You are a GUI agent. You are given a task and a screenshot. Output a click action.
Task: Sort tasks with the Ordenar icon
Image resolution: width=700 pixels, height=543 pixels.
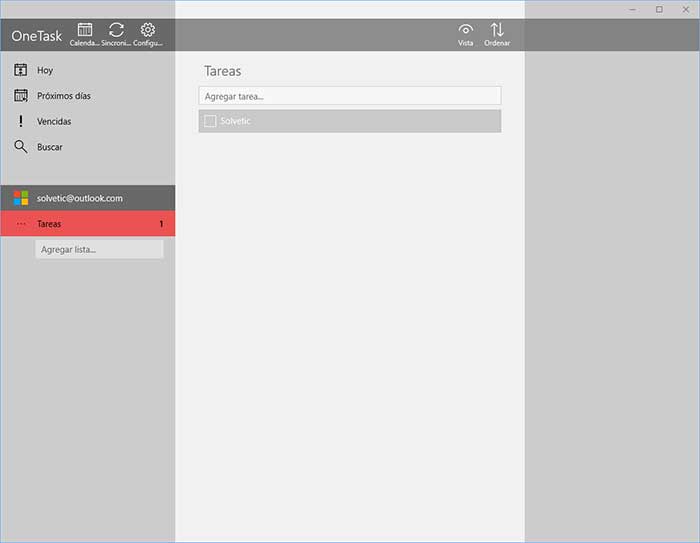(x=497, y=30)
